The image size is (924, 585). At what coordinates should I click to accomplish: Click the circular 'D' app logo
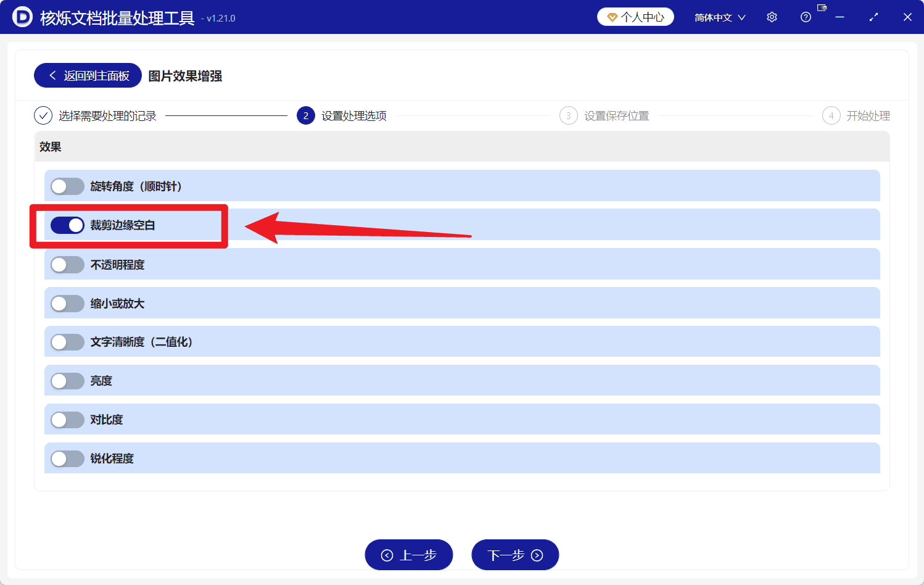pos(23,17)
